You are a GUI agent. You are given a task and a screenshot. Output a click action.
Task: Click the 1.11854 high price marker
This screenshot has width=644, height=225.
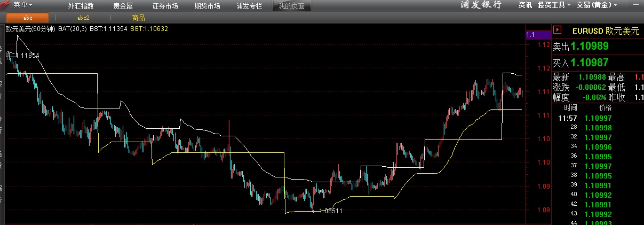point(27,55)
